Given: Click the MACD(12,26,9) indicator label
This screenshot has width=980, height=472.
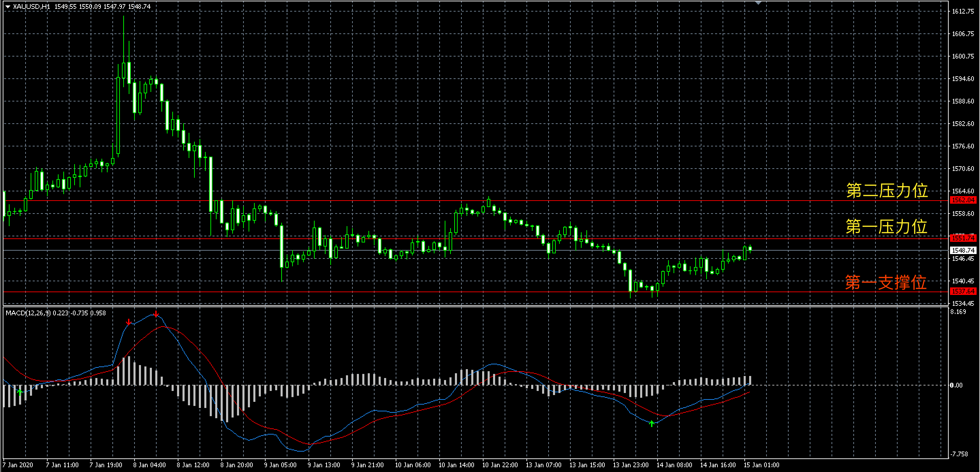Looking at the screenshot, I should pos(28,313).
